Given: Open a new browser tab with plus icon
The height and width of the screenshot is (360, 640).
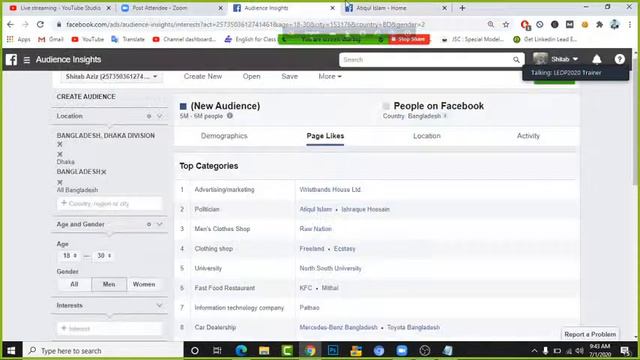Looking at the screenshot, I should click(x=462, y=8).
